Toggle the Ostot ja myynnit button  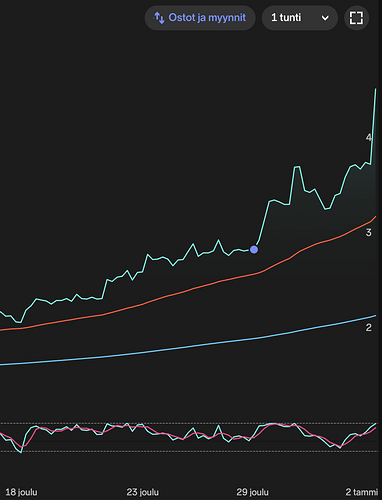coord(200,18)
